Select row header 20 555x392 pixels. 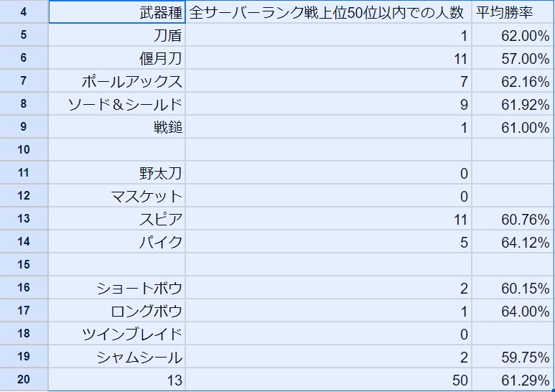pos(24,380)
